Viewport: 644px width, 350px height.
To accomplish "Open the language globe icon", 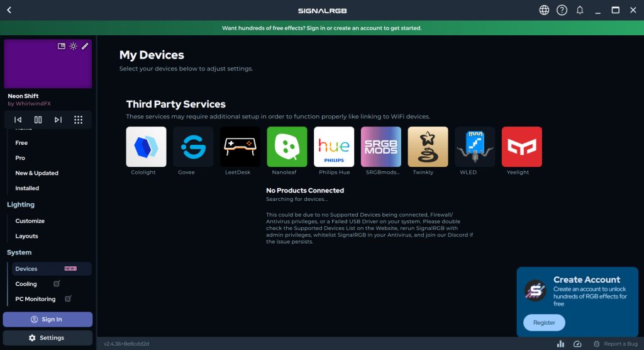I will [x=544, y=10].
